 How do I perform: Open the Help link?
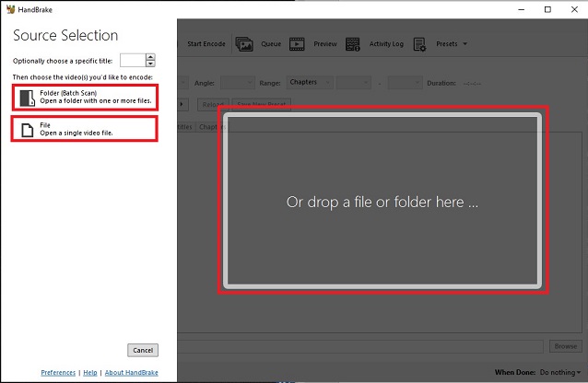[90, 373]
